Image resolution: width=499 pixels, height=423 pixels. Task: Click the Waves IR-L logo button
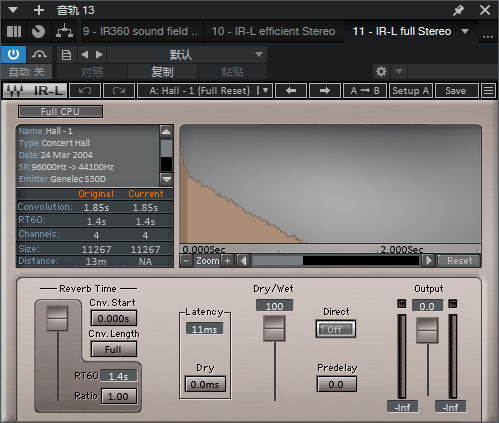pyautogui.click(x=35, y=91)
